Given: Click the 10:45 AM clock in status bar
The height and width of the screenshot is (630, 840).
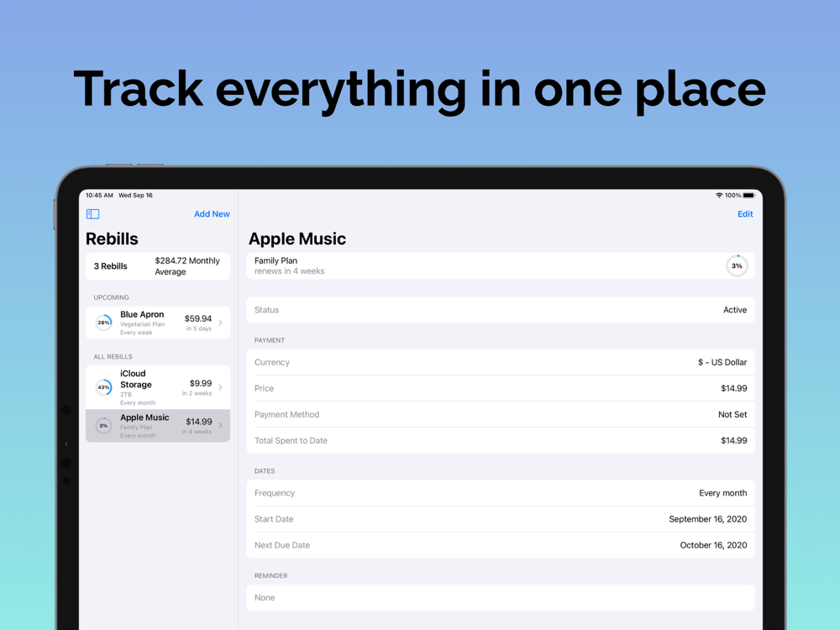Looking at the screenshot, I should (x=99, y=196).
